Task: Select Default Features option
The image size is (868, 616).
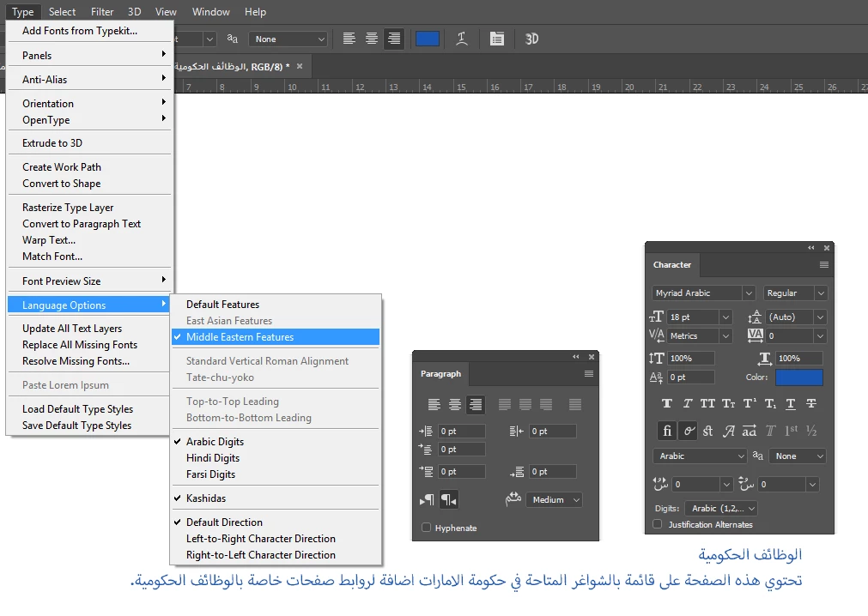Action: 275,304
